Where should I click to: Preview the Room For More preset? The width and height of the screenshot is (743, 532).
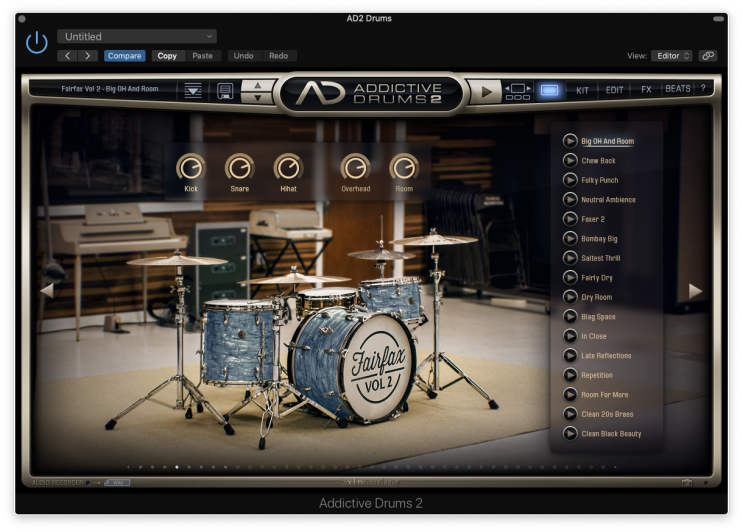coord(570,394)
